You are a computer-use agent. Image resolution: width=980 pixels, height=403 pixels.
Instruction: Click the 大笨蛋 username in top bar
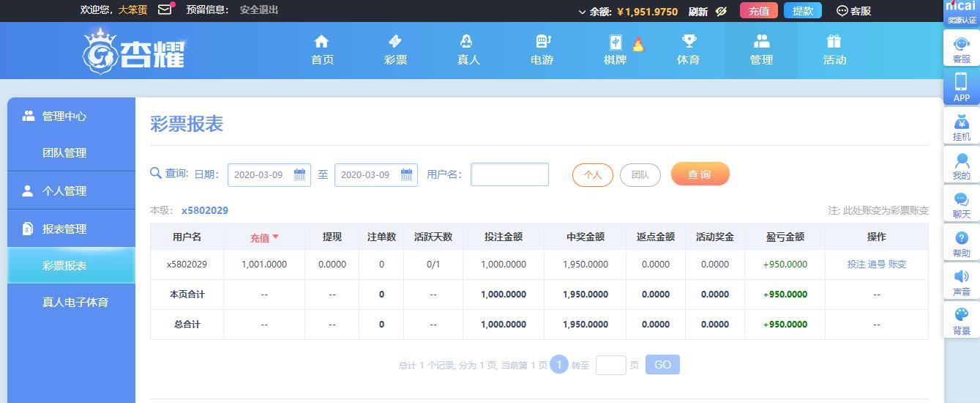pos(133,10)
